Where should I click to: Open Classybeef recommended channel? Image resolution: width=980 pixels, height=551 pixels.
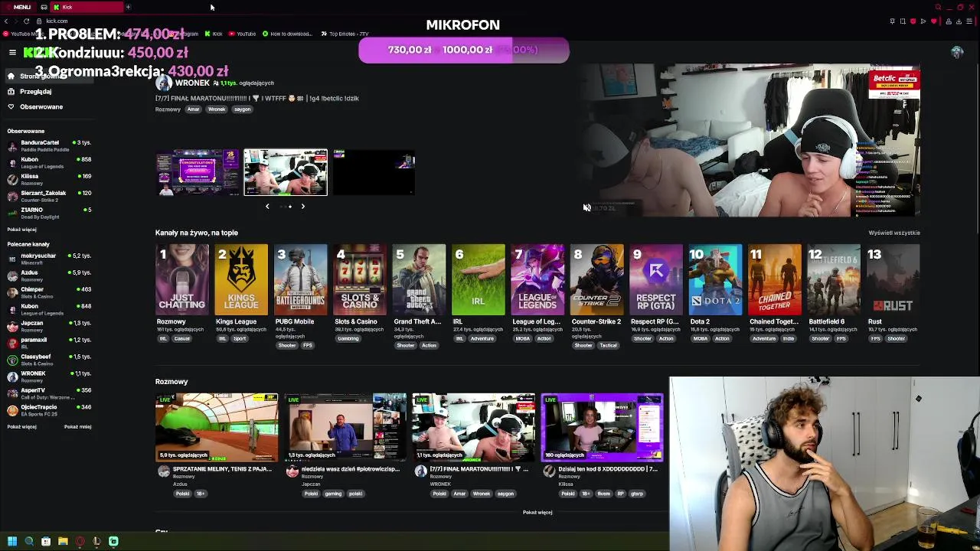(x=49, y=360)
